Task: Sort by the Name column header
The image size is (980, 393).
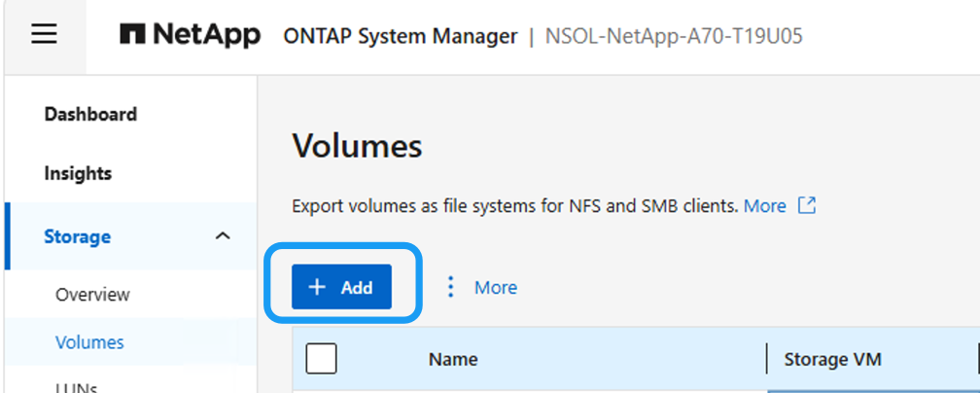Action: coord(453,359)
